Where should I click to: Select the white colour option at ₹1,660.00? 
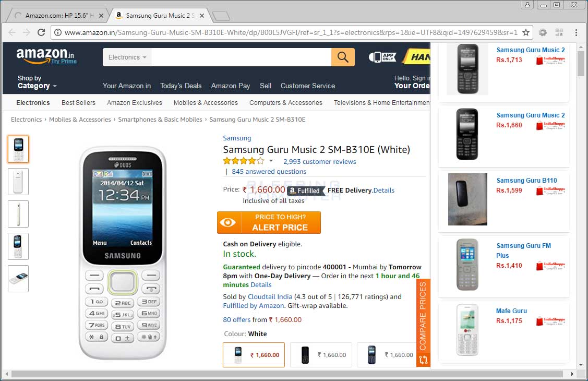pos(254,355)
